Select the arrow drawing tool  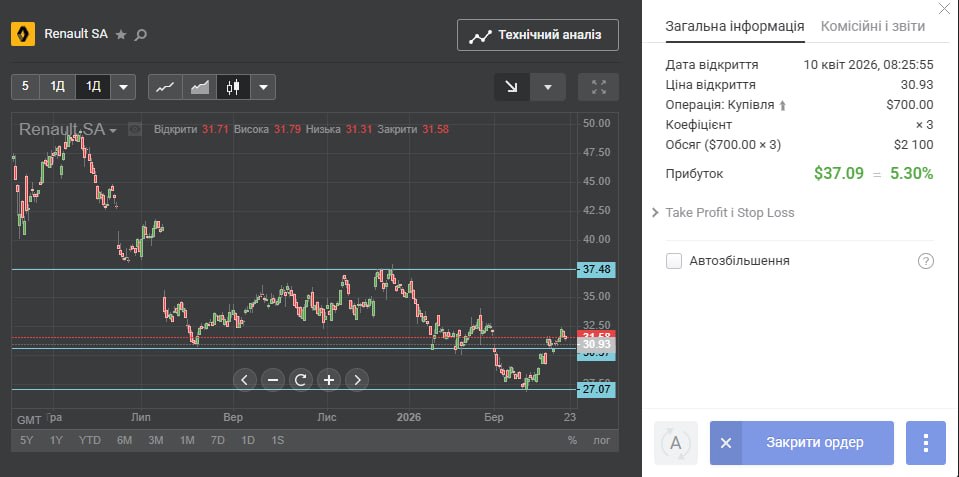[x=511, y=87]
